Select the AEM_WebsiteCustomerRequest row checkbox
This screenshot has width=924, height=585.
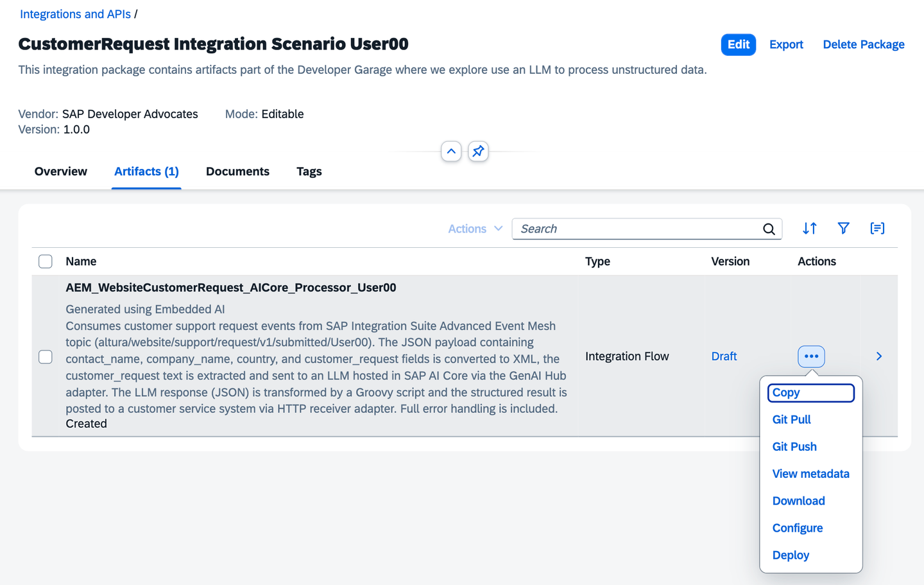coord(46,356)
